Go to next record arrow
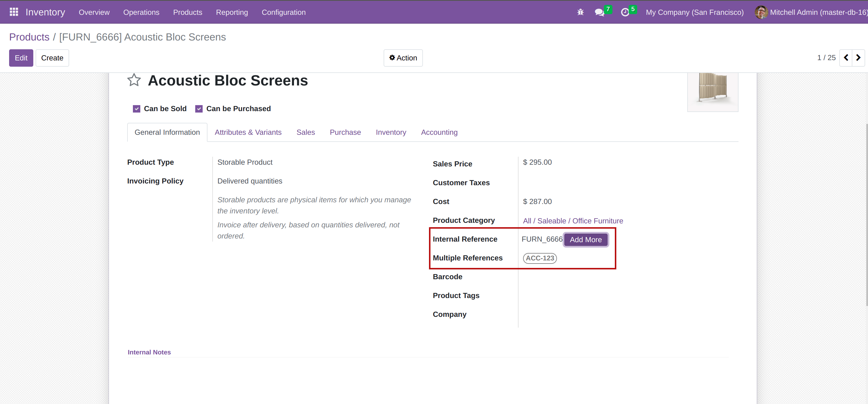 [858, 58]
